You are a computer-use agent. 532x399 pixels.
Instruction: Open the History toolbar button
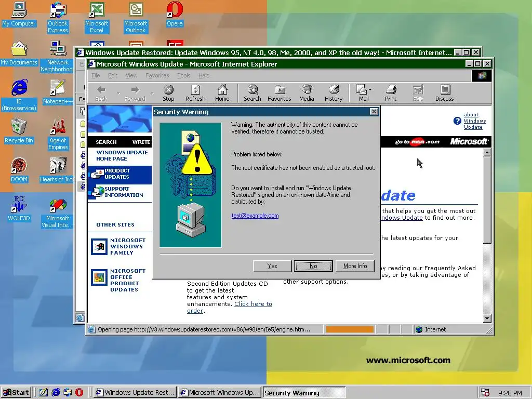[334, 93]
